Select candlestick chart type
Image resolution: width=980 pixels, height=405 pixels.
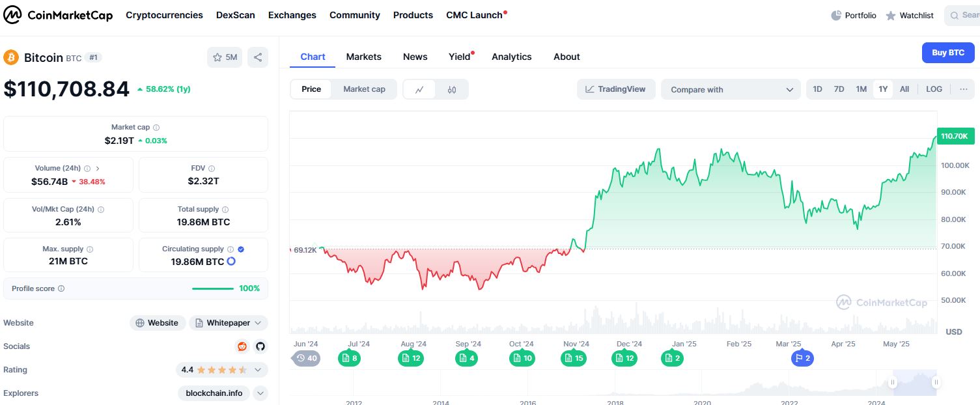tap(452, 90)
